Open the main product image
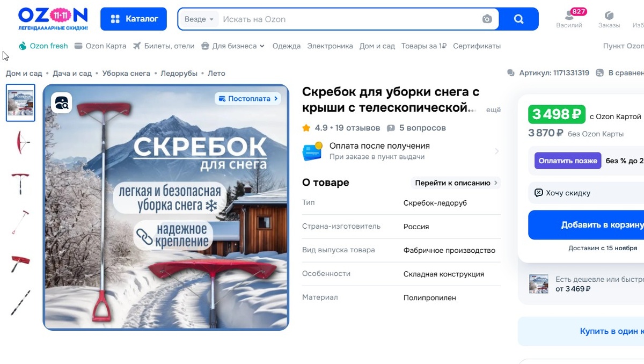The width and height of the screenshot is (644, 364). (166, 207)
